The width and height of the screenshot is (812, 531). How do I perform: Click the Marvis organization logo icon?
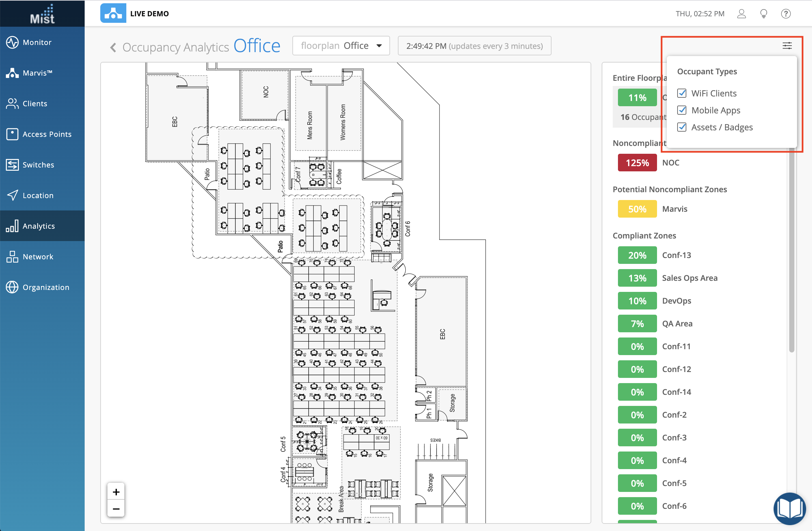coord(113,13)
